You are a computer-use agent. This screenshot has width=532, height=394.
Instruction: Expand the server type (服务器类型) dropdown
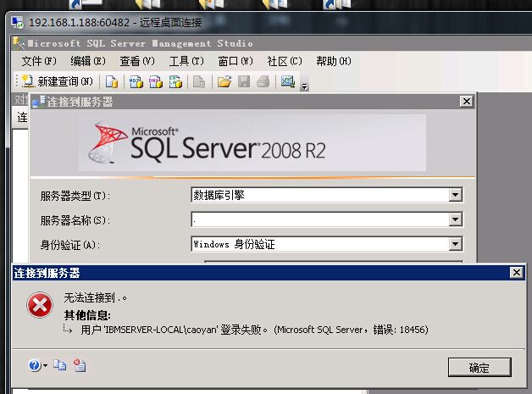(x=455, y=195)
